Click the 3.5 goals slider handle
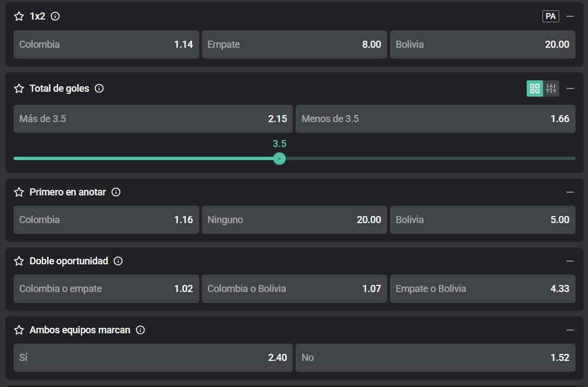Viewport: 588px width, 387px height. pyautogui.click(x=279, y=158)
